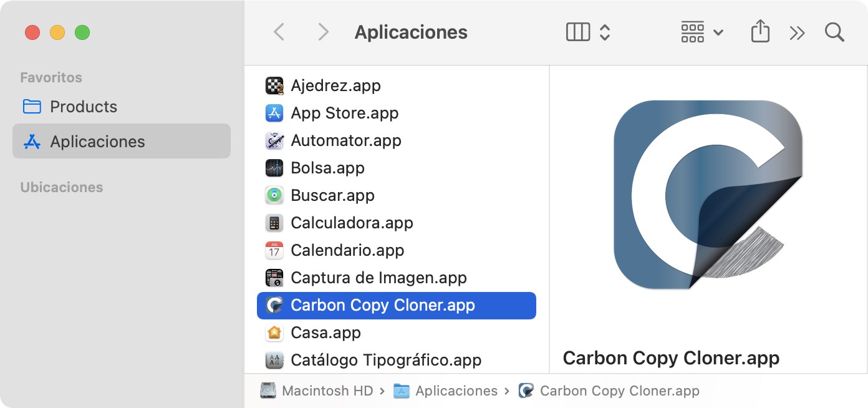
Task: Minimize the window with yellow button
Action: pos(57,32)
